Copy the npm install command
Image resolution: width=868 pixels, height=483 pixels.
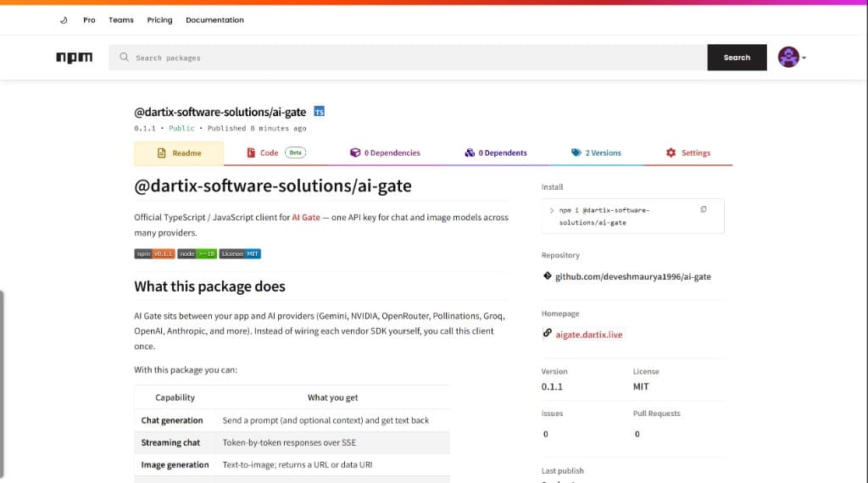tap(703, 209)
